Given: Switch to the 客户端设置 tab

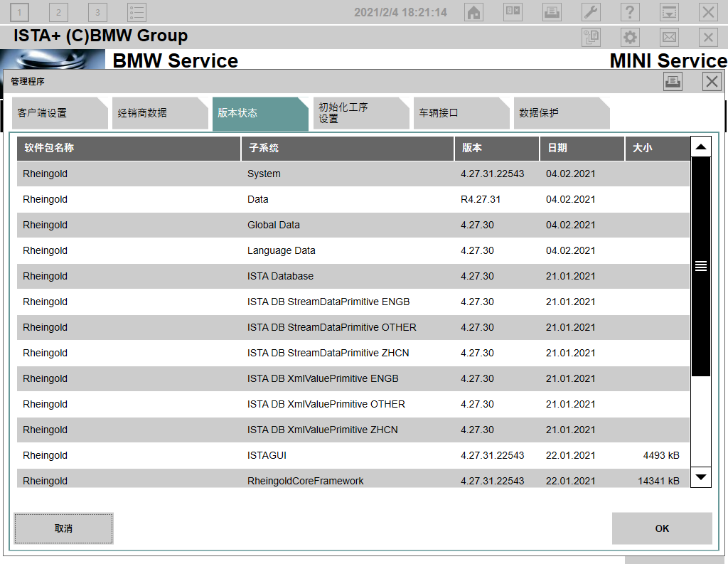Looking at the screenshot, I should point(60,113).
